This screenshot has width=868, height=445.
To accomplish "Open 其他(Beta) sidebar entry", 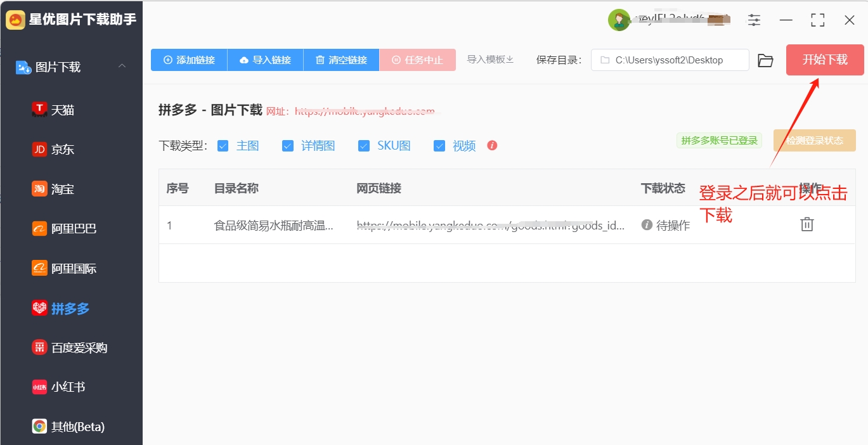I will tap(68, 427).
